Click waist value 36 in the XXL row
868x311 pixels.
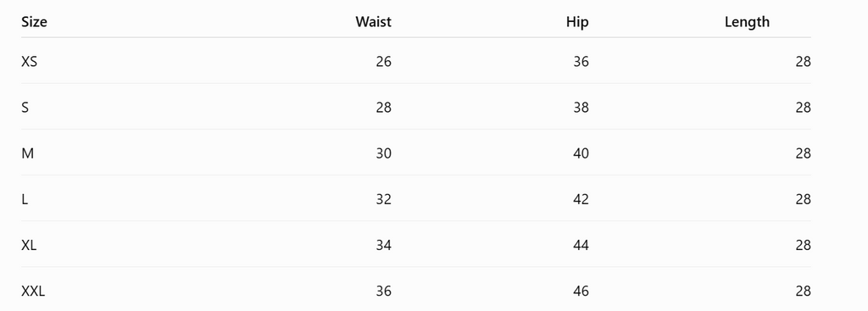coord(383,291)
